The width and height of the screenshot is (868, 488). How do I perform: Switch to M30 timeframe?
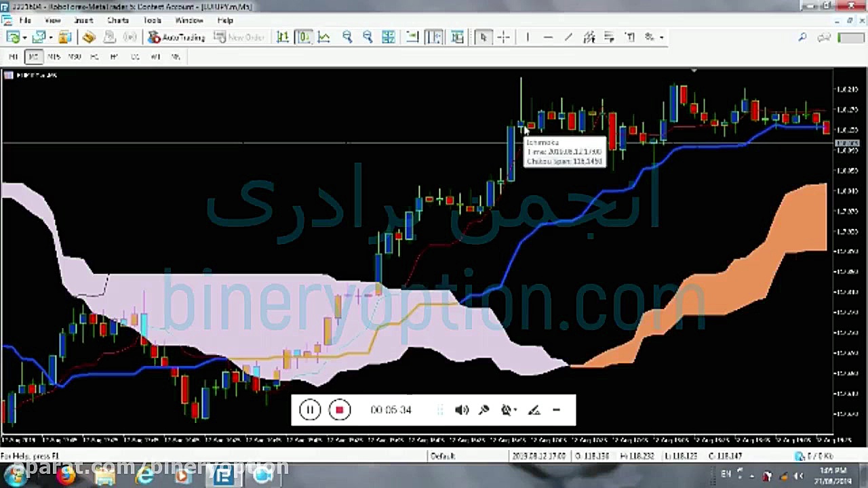[74, 57]
